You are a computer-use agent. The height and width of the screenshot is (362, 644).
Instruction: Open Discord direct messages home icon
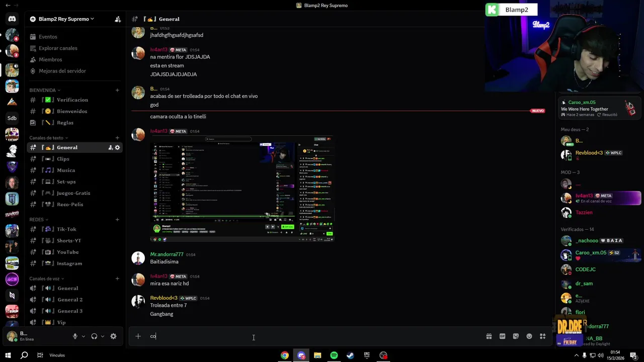point(12,19)
